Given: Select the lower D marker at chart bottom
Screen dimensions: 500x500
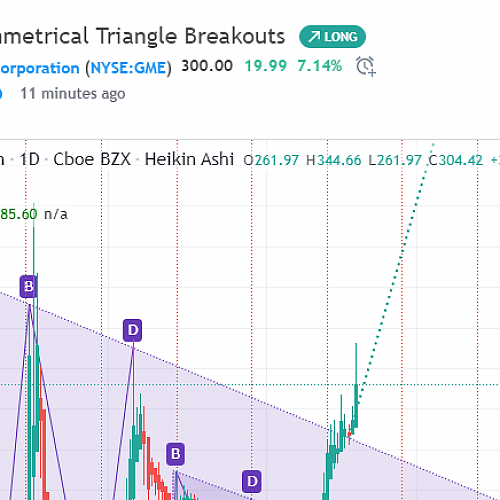Looking at the screenshot, I should (252, 481).
